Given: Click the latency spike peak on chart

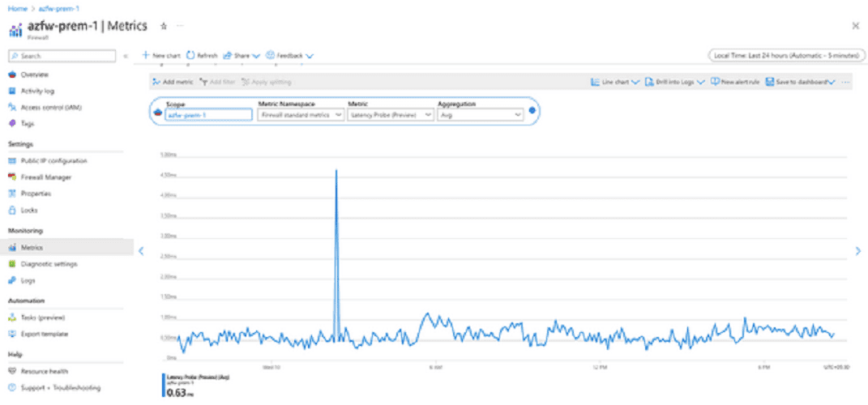Looking at the screenshot, I should [336, 170].
